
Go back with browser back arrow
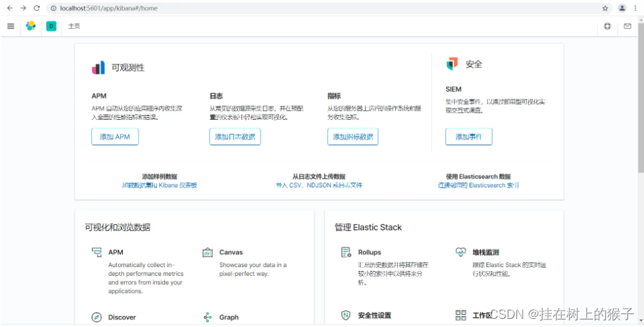pyautogui.click(x=10, y=8)
